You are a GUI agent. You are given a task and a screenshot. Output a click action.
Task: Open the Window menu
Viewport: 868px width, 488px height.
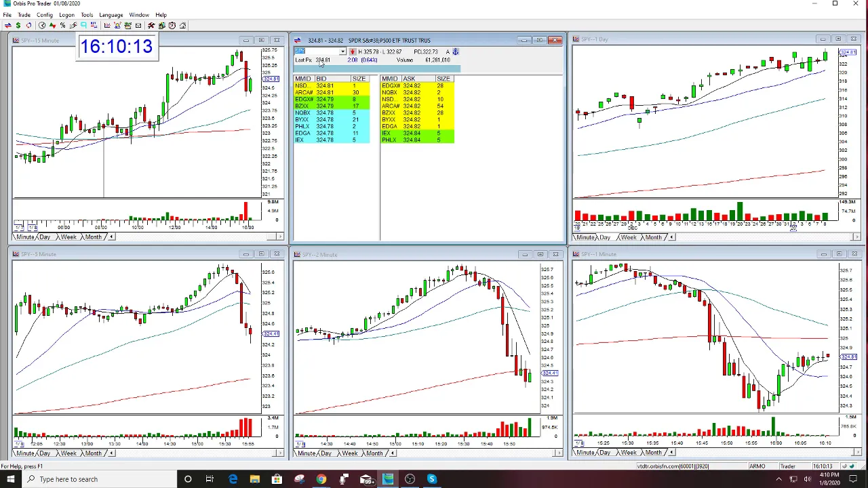point(139,15)
